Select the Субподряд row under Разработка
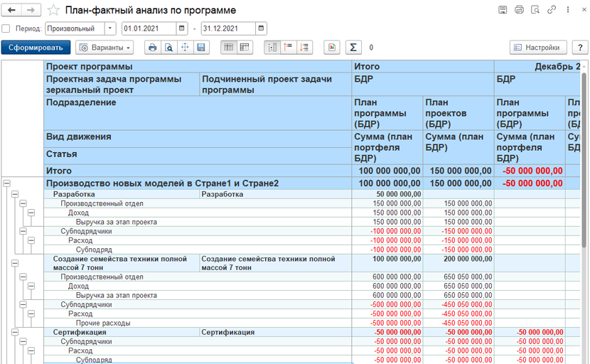The width and height of the screenshot is (590, 364). (x=198, y=250)
